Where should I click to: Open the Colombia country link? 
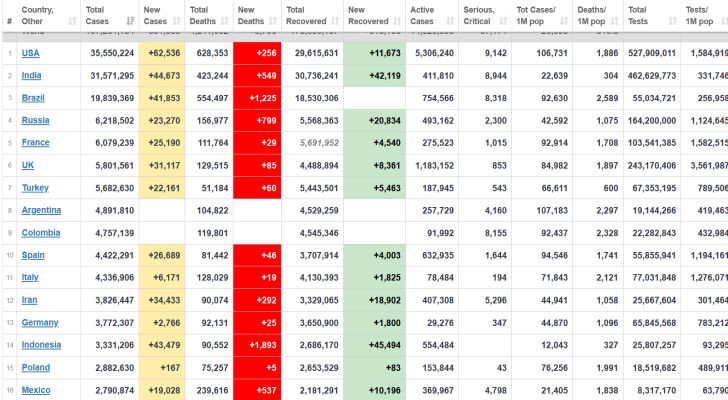[41, 232]
